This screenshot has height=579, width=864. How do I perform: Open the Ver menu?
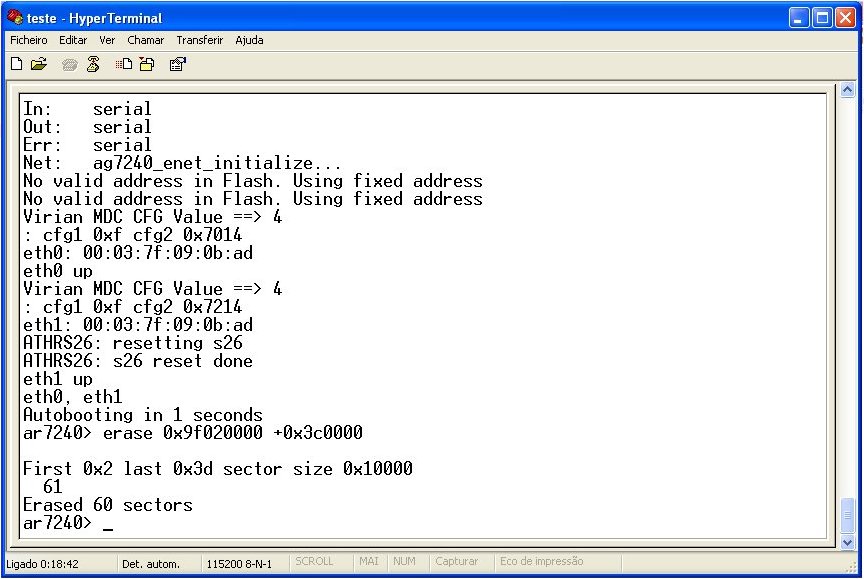(x=107, y=40)
